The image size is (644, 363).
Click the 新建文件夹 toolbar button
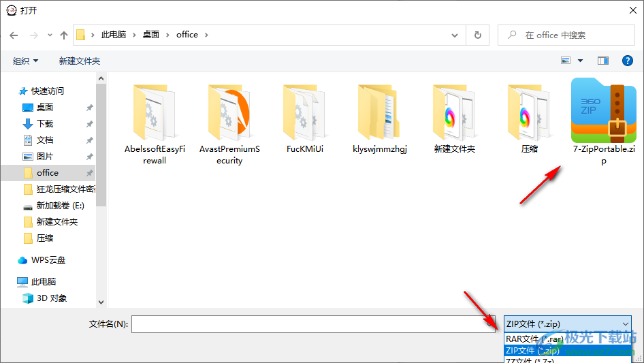pyautogui.click(x=80, y=61)
